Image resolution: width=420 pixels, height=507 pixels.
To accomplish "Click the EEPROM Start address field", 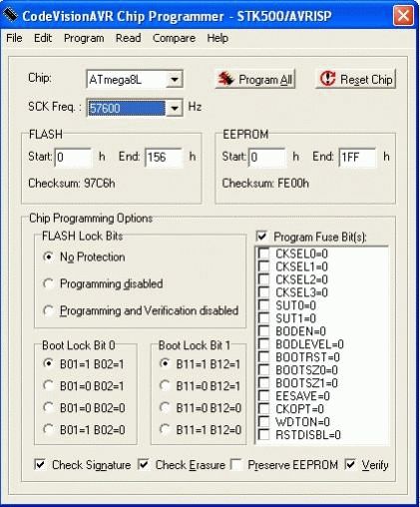I will (x=266, y=157).
